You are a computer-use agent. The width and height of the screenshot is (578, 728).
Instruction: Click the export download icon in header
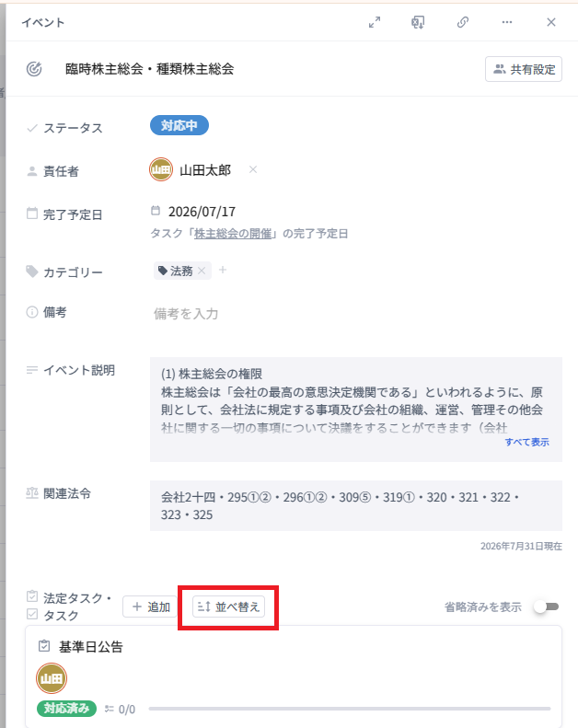(x=418, y=22)
